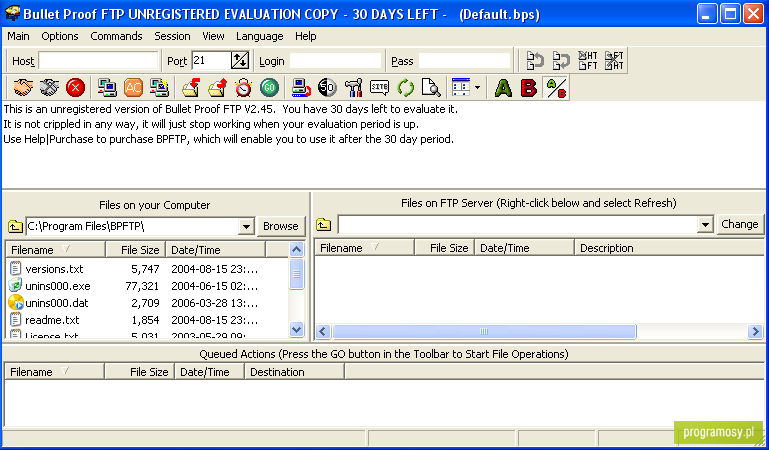The width and height of the screenshot is (769, 450).
Task: Select the green A transfer mode
Action: (503, 88)
